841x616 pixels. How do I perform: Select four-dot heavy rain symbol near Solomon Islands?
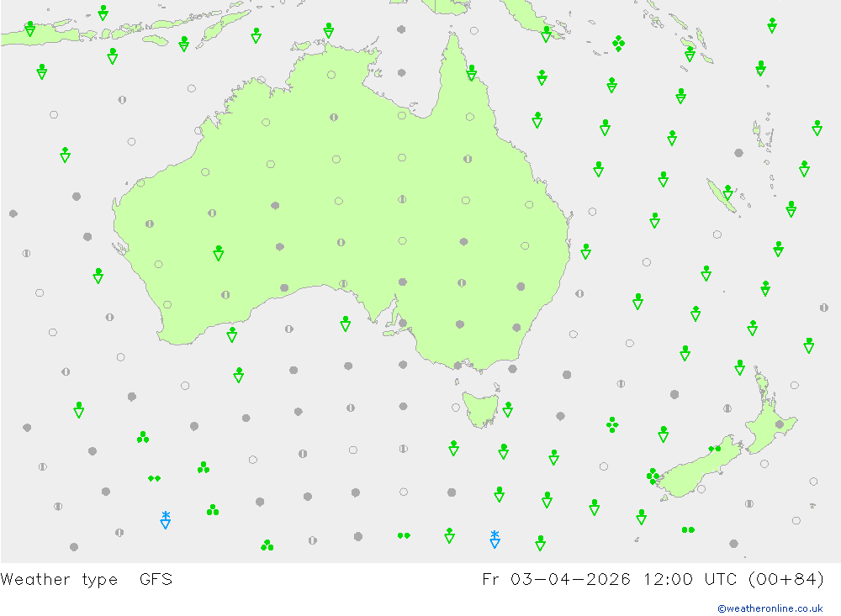[618, 44]
